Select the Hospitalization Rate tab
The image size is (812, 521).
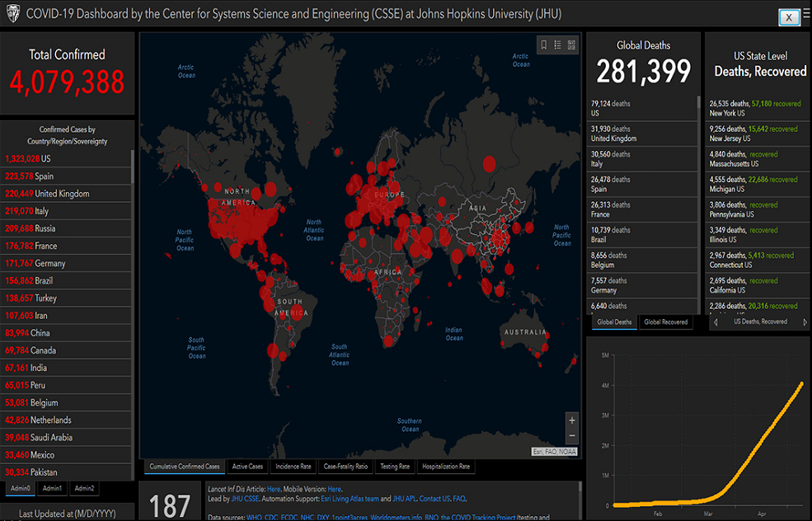pyautogui.click(x=446, y=467)
